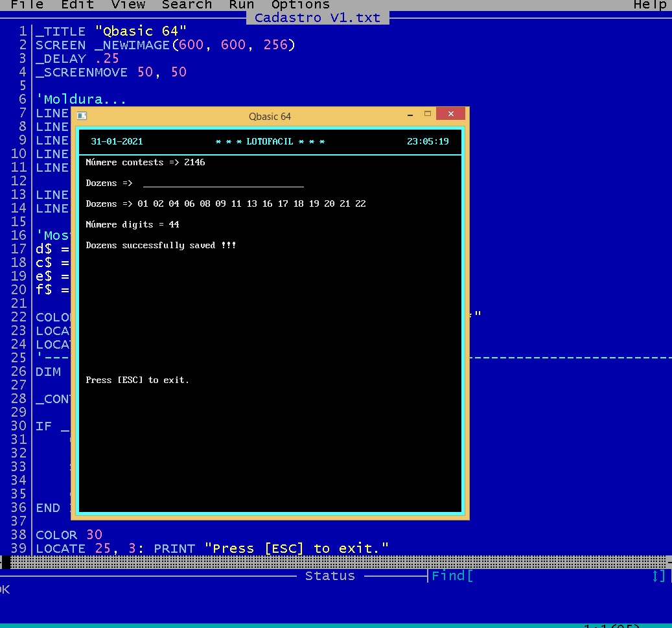
Task: Select the Cadastro V1.txt title tab
Action: point(318,17)
